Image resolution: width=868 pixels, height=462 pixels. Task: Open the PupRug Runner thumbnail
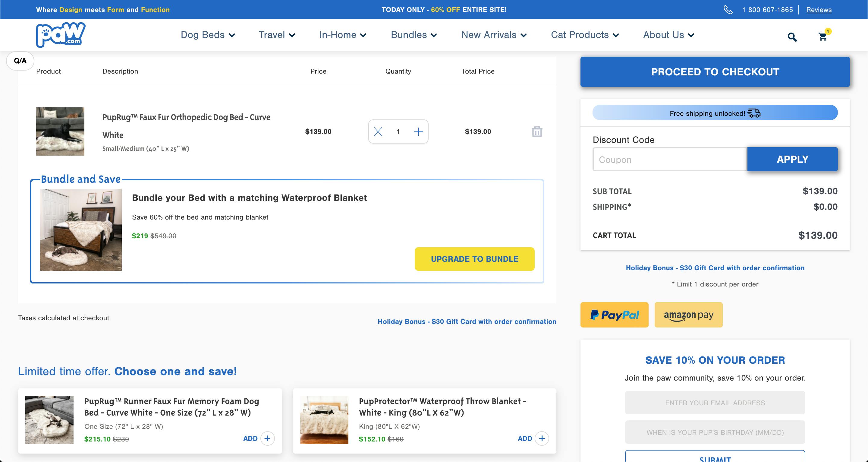point(49,419)
